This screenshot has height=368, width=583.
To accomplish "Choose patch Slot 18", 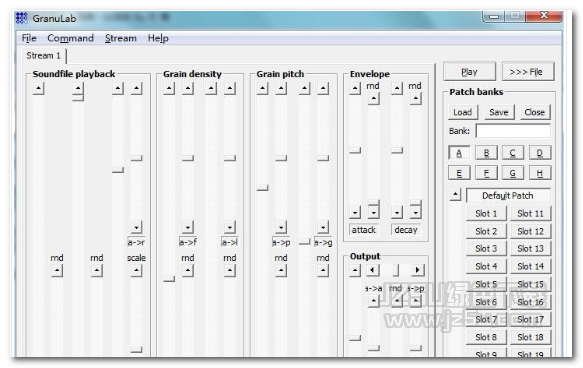I will tap(531, 337).
